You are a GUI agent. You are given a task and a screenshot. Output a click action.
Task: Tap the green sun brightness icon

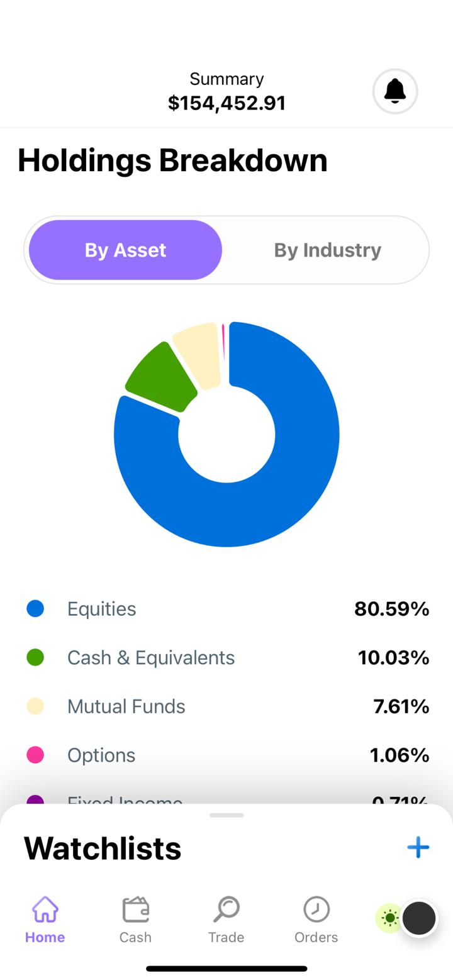click(x=389, y=918)
